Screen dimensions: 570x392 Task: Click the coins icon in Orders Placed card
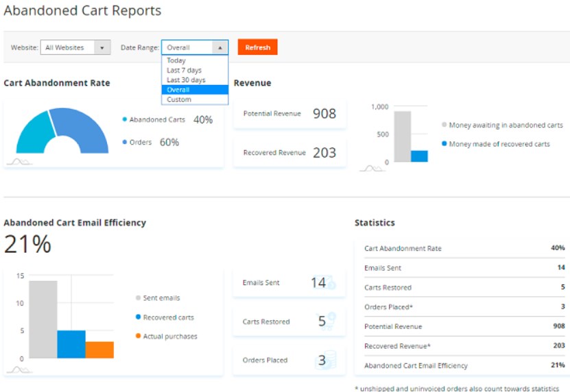pos(329,360)
